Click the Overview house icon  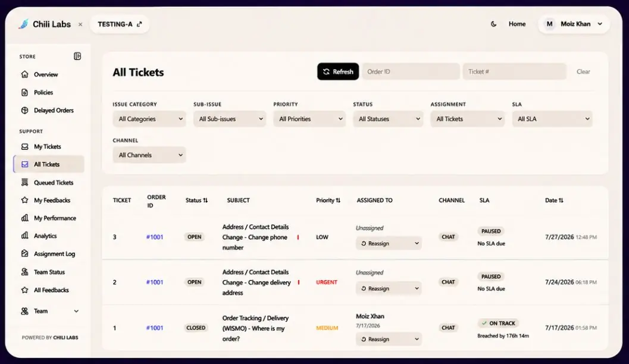tap(25, 74)
